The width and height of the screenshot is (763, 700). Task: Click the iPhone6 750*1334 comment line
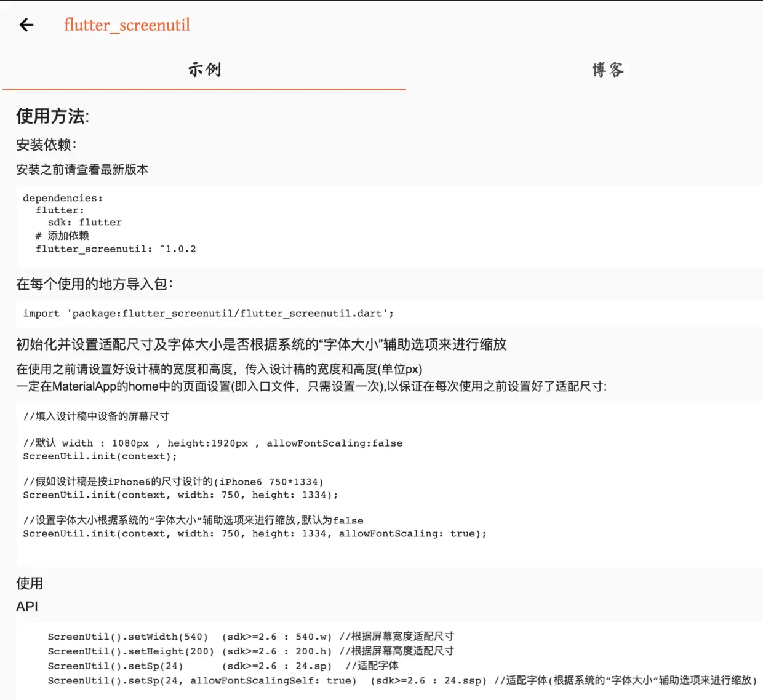(x=173, y=482)
